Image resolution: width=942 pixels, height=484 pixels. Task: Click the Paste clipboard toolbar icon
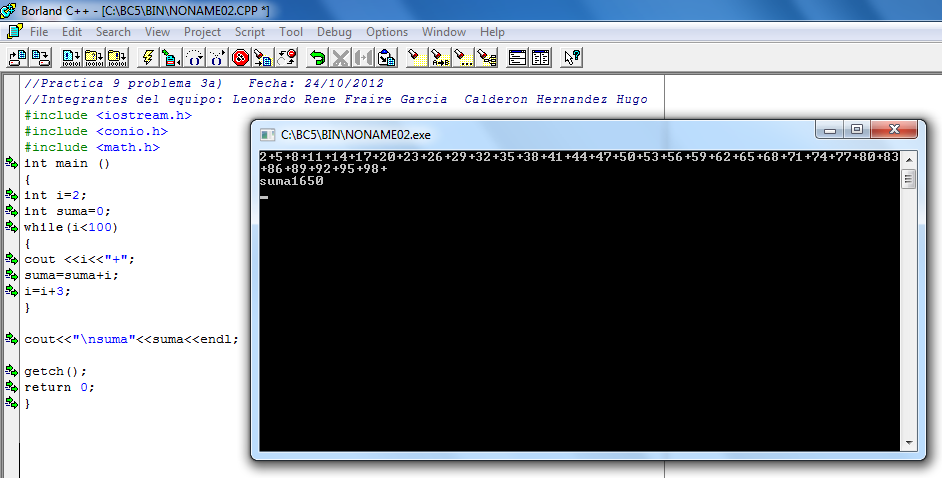(x=387, y=58)
